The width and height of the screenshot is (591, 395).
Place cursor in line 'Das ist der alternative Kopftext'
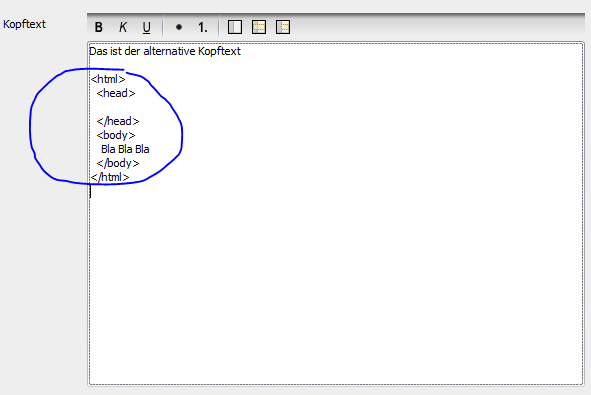click(x=165, y=51)
